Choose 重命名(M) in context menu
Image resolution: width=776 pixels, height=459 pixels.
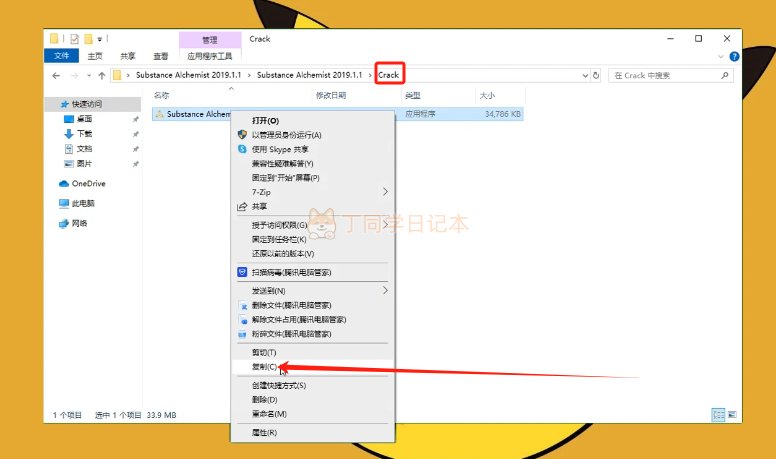pyautogui.click(x=313, y=414)
